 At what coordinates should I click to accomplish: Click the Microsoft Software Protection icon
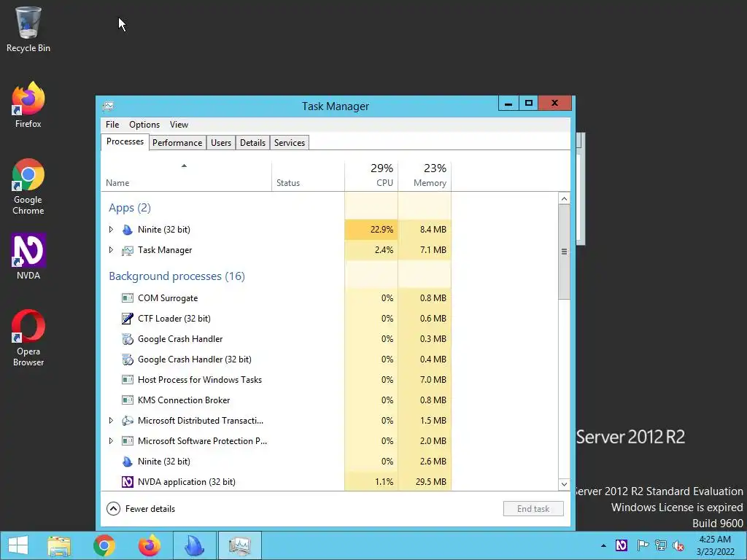[x=127, y=441]
